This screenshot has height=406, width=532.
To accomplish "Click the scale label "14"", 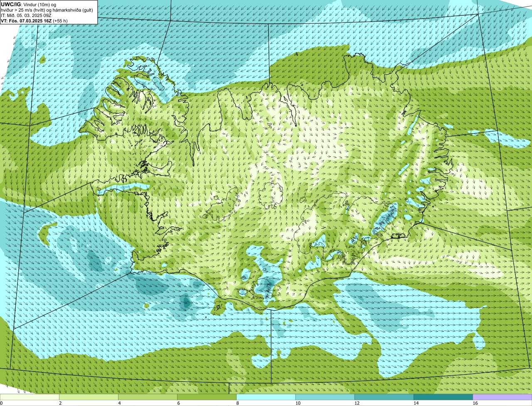I will (x=416, y=403).
